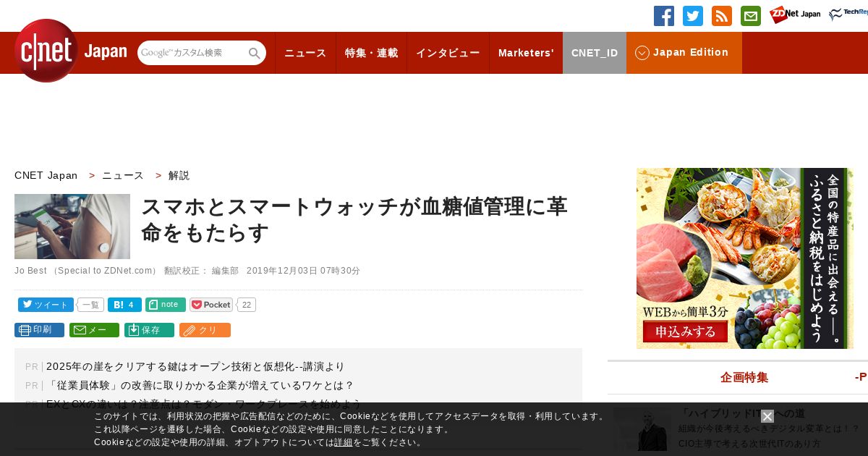Click the date 2019年12月03日 07時30分
The height and width of the screenshot is (456, 868).
click(303, 271)
